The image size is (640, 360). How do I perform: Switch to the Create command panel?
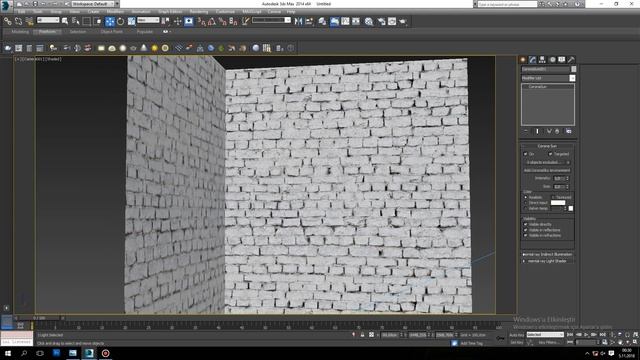tap(523, 60)
